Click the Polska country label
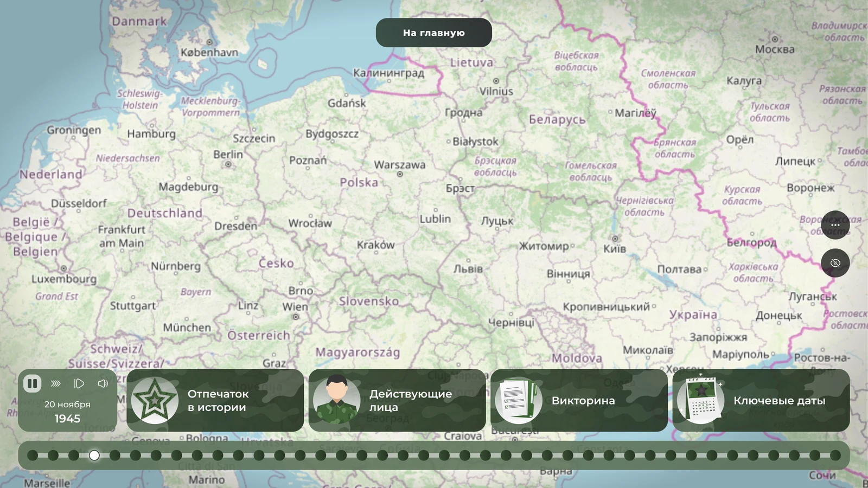Viewport: 868px width, 488px height. pos(359,182)
